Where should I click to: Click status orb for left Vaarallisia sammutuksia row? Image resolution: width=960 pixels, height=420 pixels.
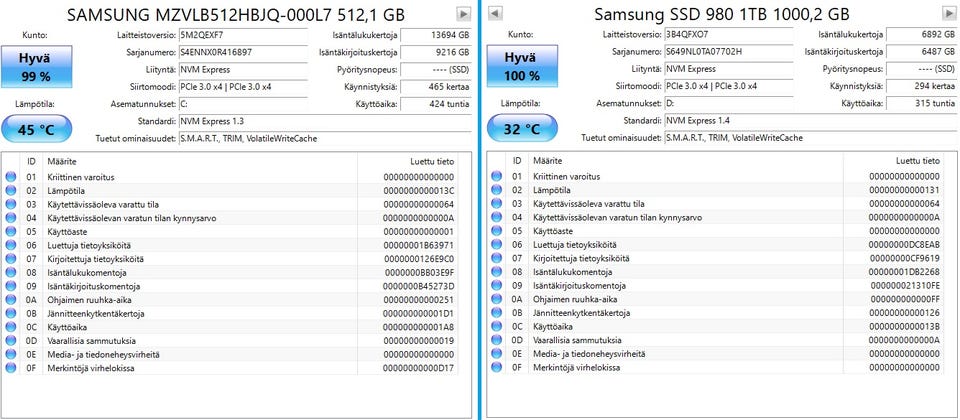pos(10,340)
